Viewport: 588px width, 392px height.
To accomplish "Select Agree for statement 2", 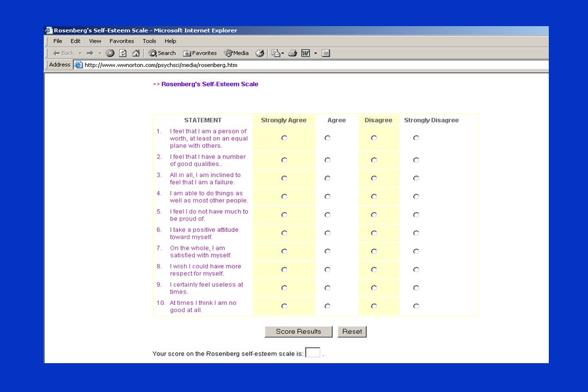I will click(327, 160).
